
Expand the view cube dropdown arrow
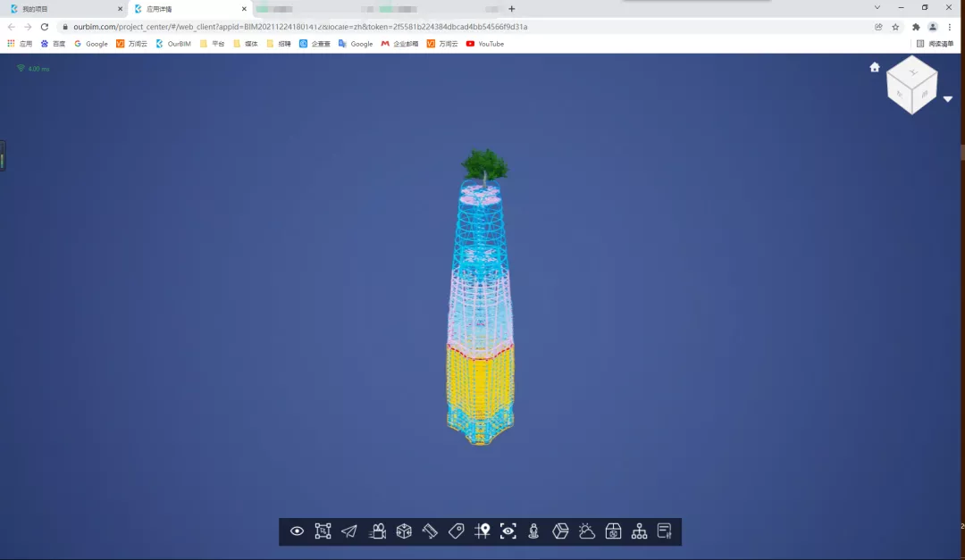(x=948, y=99)
